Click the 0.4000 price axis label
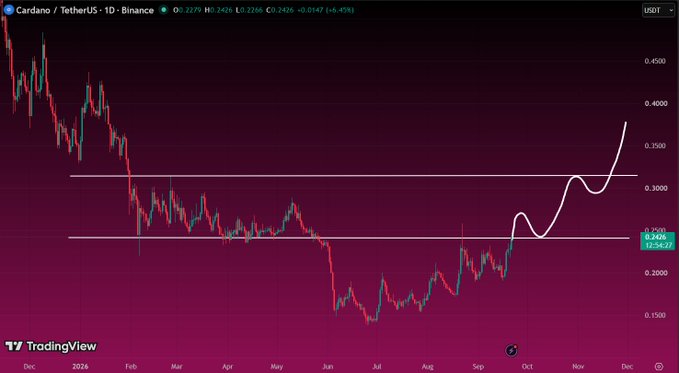This screenshot has height=373, width=679. [655, 104]
